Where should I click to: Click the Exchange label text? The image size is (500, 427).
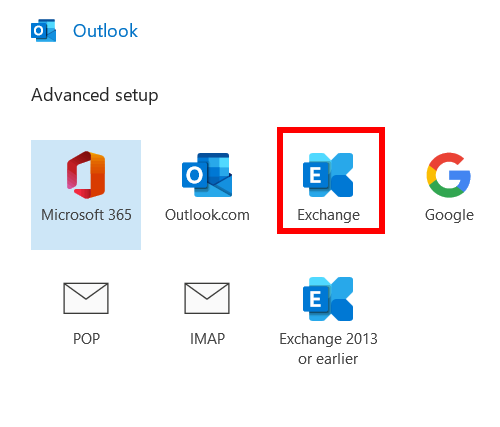328,215
